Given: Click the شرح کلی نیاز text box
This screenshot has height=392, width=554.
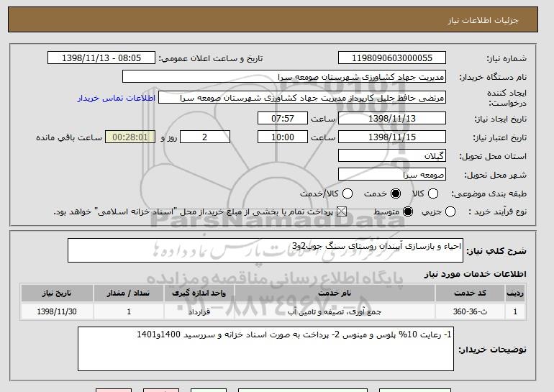Looking at the screenshot, I should point(265,250).
